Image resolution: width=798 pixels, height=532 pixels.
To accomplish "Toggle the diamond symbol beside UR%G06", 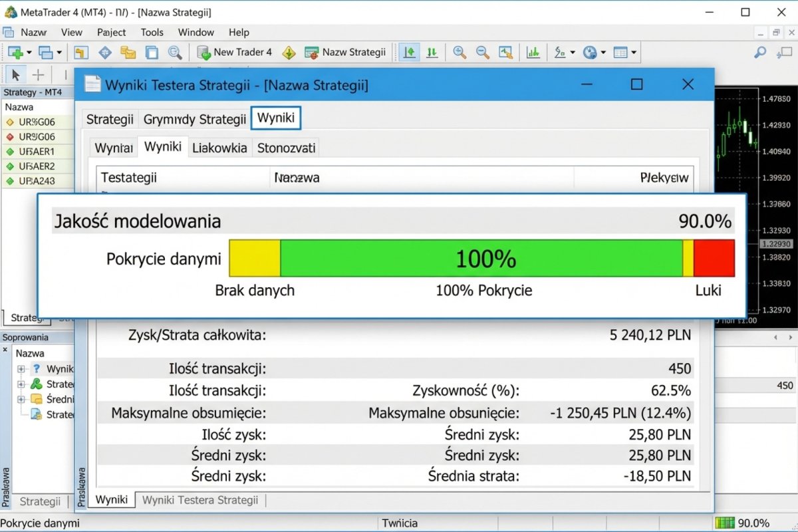I will pyautogui.click(x=9, y=122).
